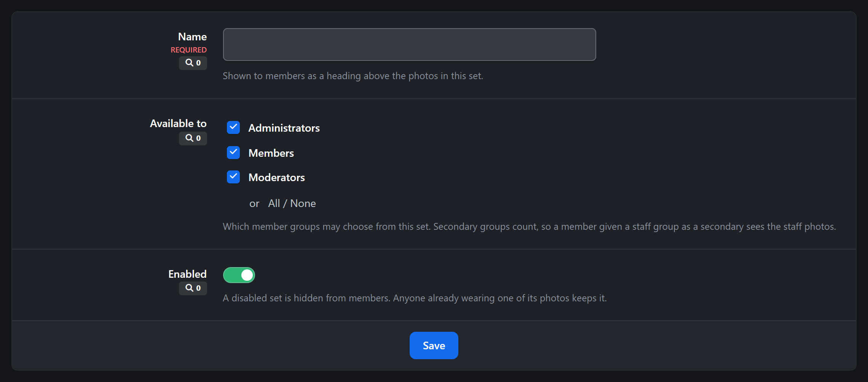Select All member groups link
The width and height of the screenshot is (868, 382).
click(274, 203)
